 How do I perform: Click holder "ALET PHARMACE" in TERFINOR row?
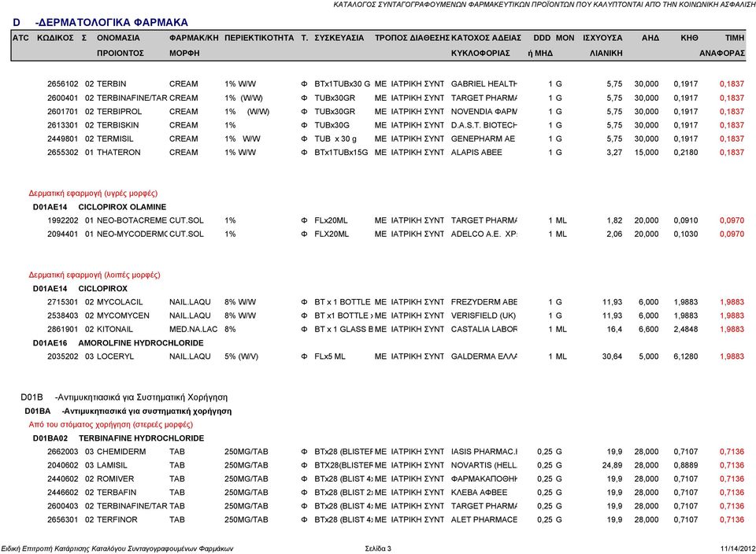(484, 520)
